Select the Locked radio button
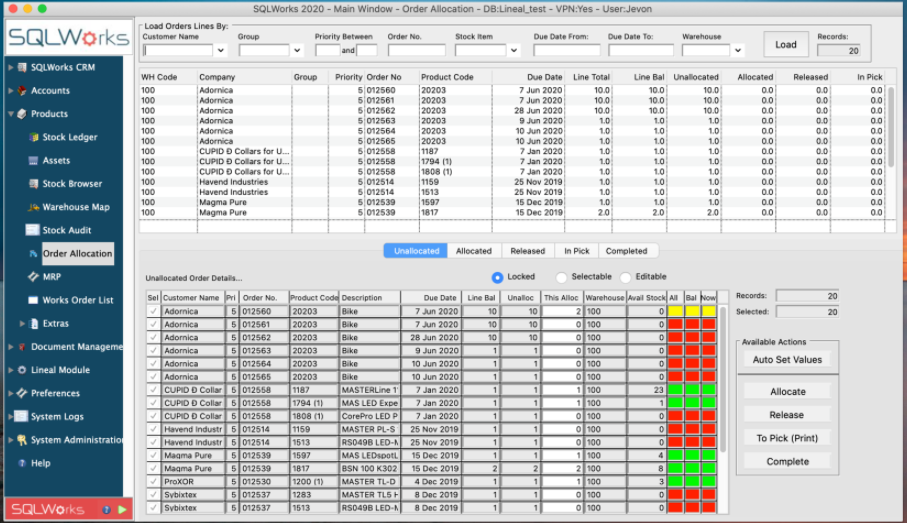Viewport: 907px width, 523px height. tap(497, 277)
